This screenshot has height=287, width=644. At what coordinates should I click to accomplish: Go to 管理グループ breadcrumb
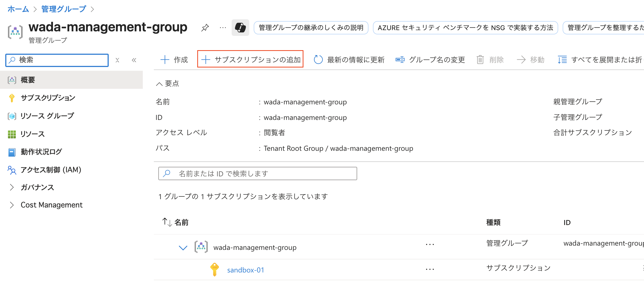point(63,9)
